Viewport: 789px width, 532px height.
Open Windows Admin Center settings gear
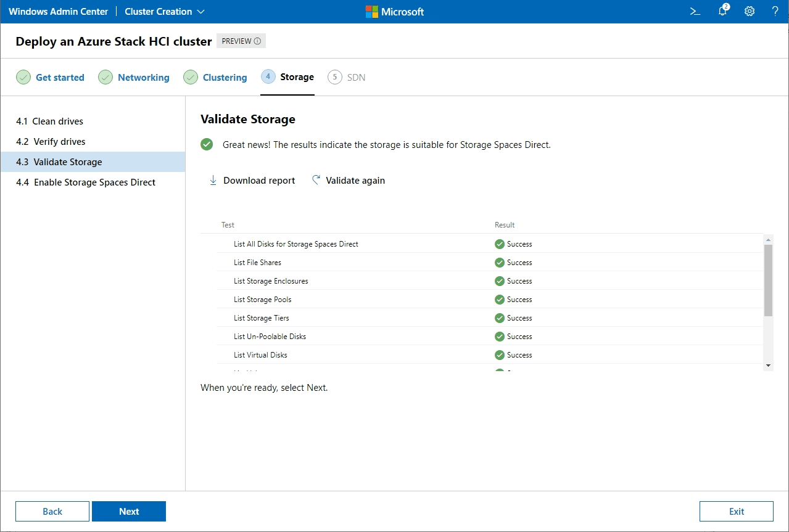click(749, 11)
